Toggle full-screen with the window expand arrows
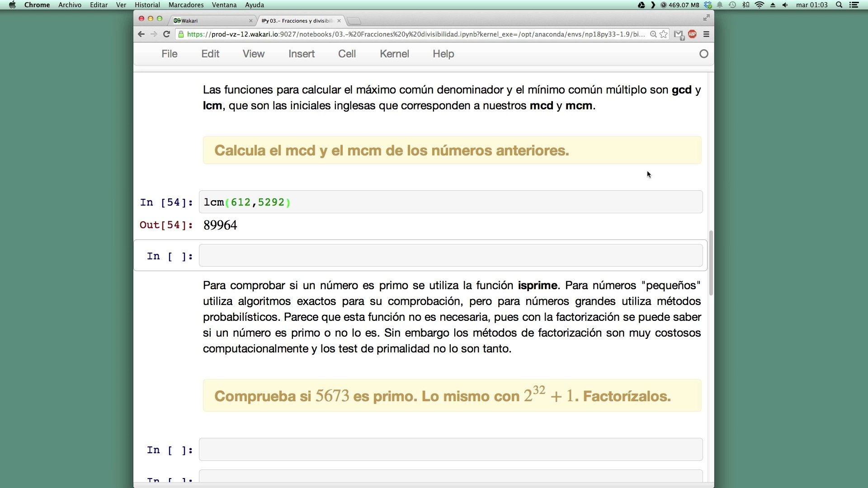868x488 pixels. (x=706, y=18)
